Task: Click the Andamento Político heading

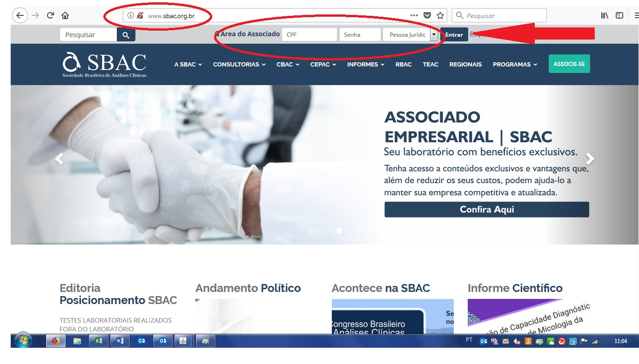Action: coord(248,288)
